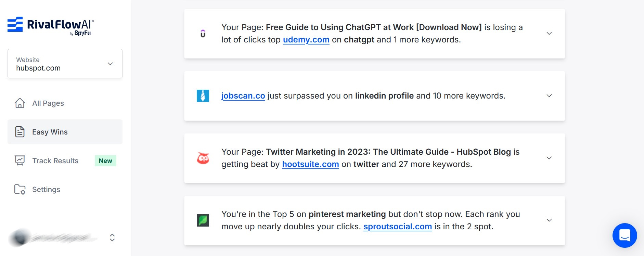The image size is (644, 256).
Task: Open the jobscan.co link
Action: [x=243, y=96]
